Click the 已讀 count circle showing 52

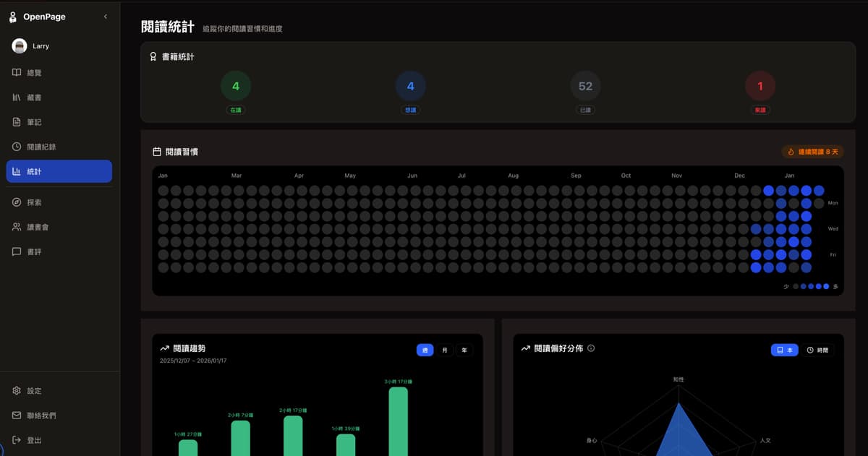(585, 86)
